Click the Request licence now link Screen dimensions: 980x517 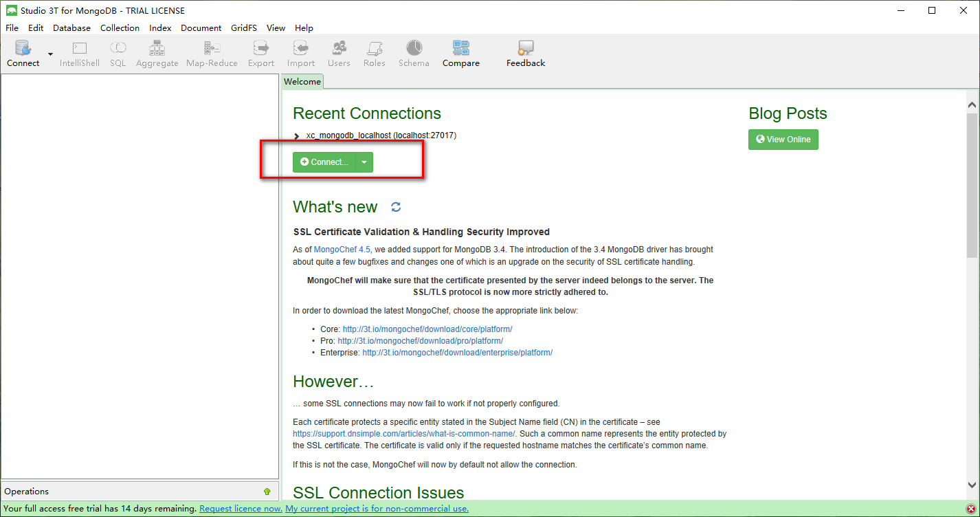pyautogui.click(x=241, y=509)
